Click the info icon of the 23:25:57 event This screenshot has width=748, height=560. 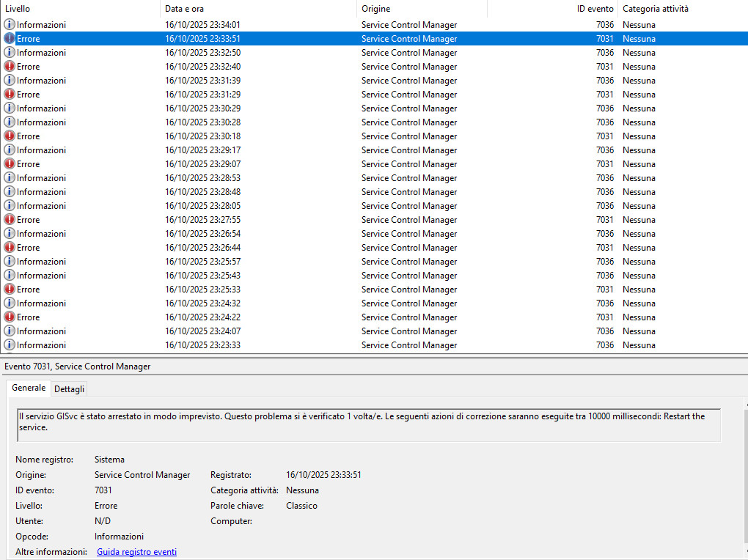coord(10,262)
